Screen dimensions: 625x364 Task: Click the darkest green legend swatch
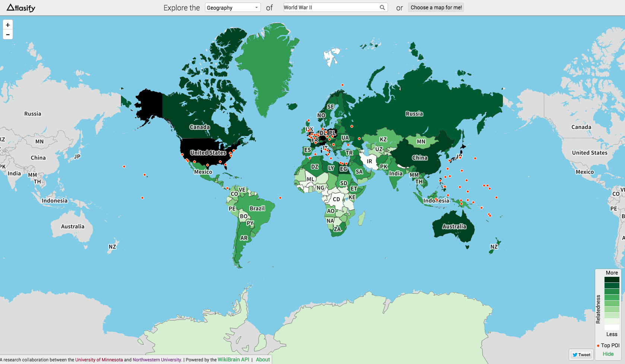click(612, 280)
